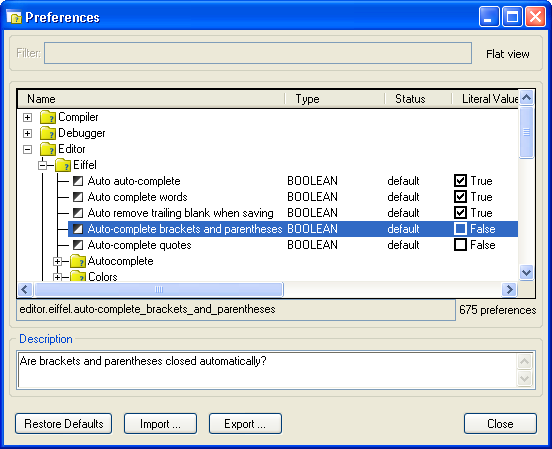Sort by the Type column header

coord(334,99)
